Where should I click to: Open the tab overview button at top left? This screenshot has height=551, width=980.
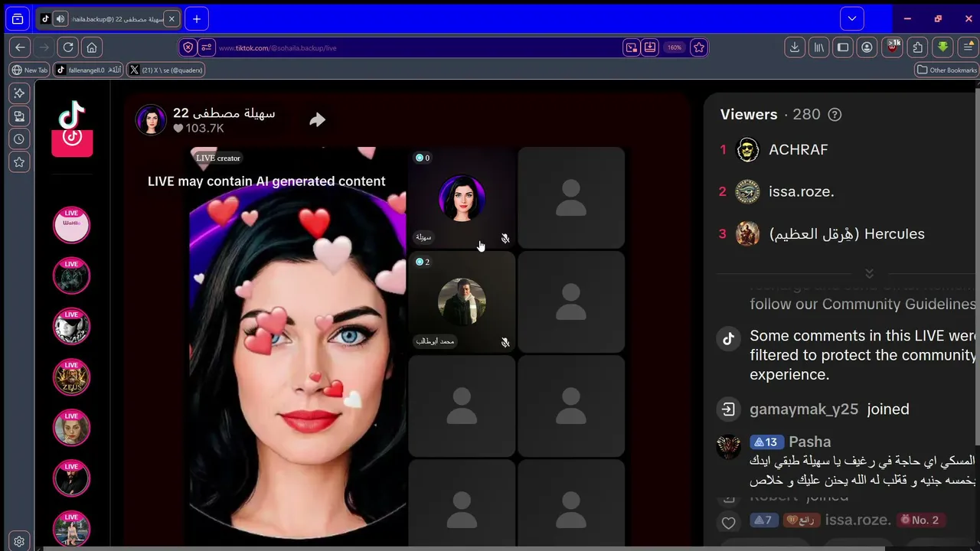tap(18, 19)
